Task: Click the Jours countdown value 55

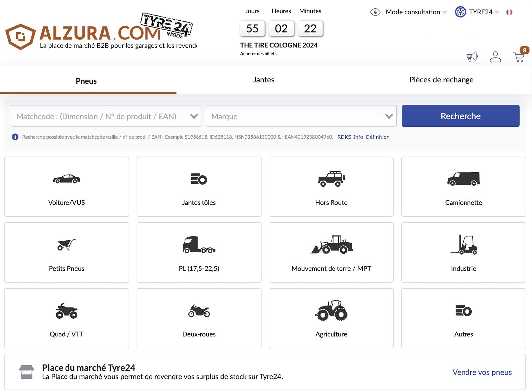Action: coord(252,28)
